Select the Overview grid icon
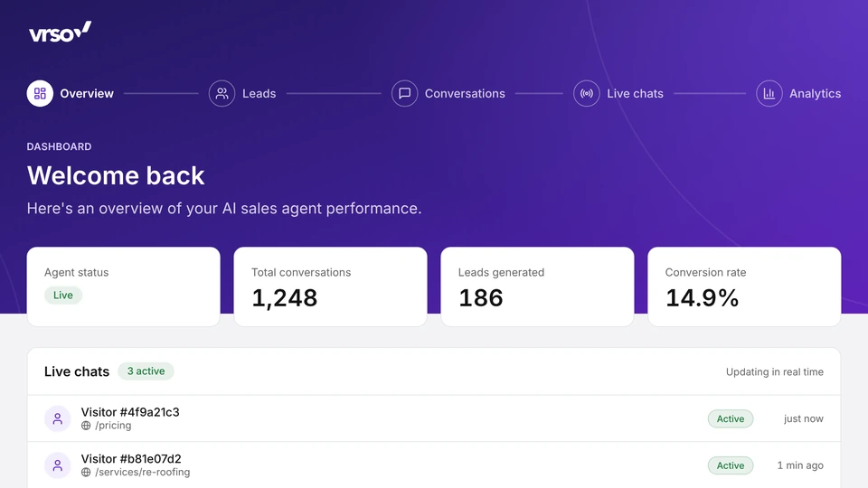The image size is (868, 488). pyautogui.click(x=40, y=93)
